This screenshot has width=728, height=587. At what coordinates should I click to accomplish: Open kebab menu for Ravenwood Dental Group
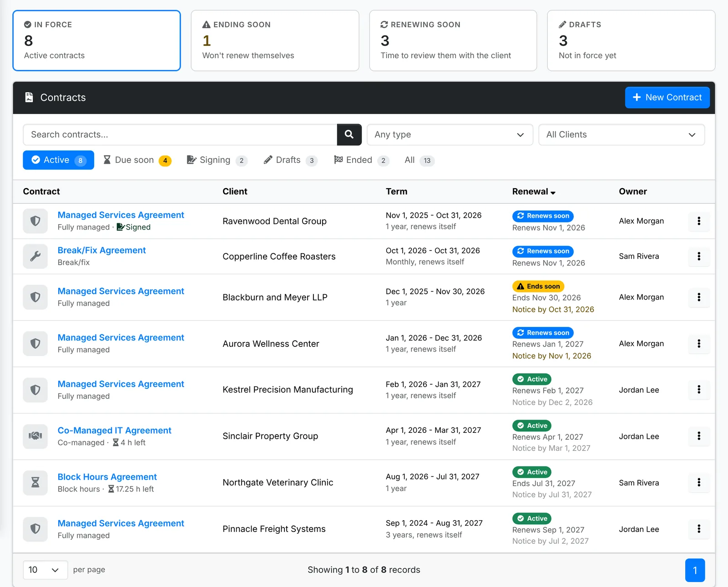(x=699, y=221)
